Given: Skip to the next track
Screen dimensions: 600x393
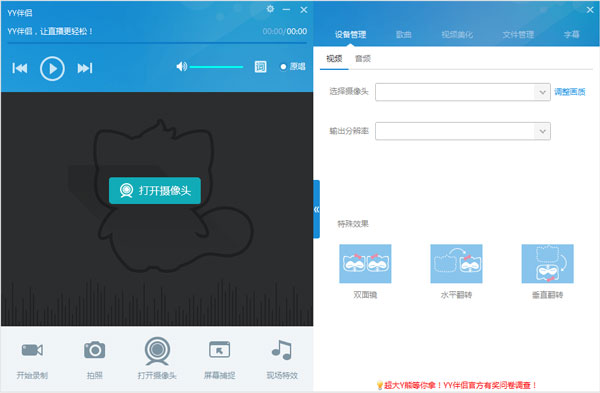Looking at the screenshot, I should click(85, 68).
